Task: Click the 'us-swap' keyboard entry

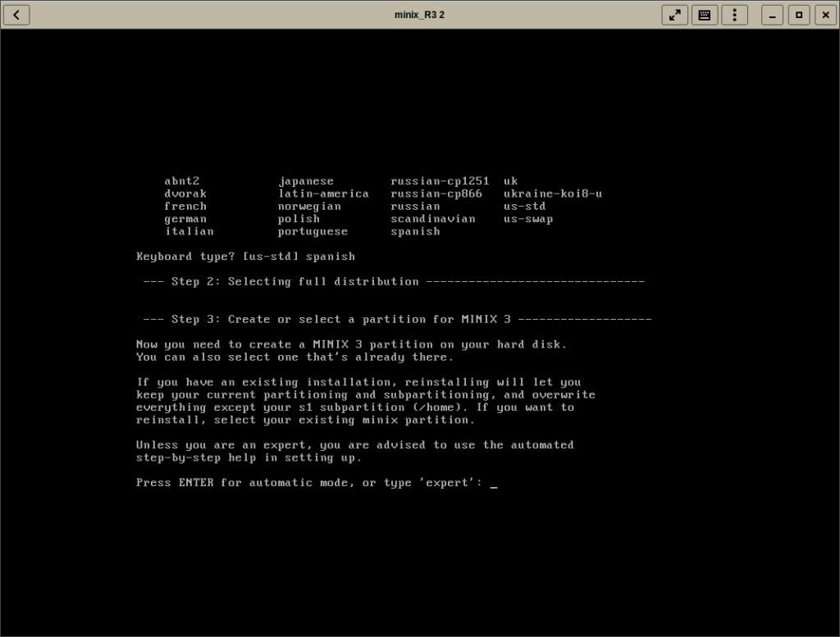Action: [528, 219]
